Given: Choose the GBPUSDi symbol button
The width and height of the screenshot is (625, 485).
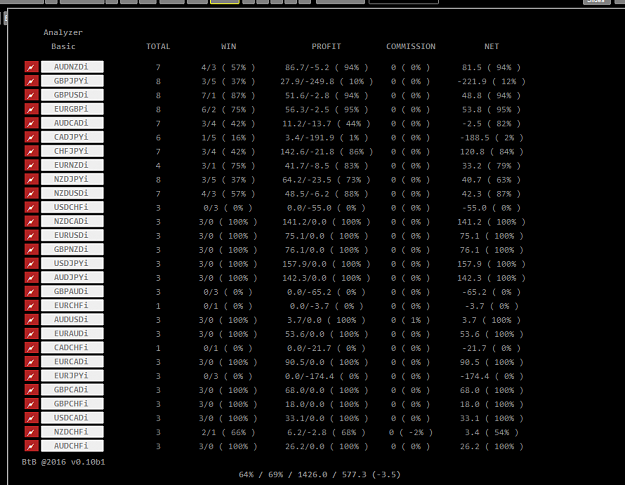Looking at the screenshot, I should (72, 95).
